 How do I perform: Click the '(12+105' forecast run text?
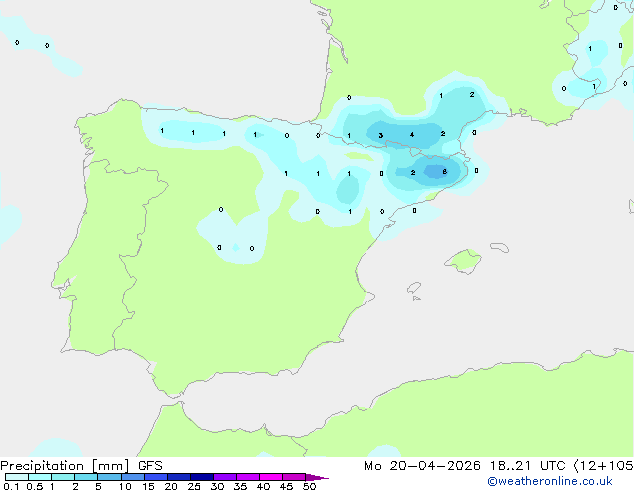point(604,466)
